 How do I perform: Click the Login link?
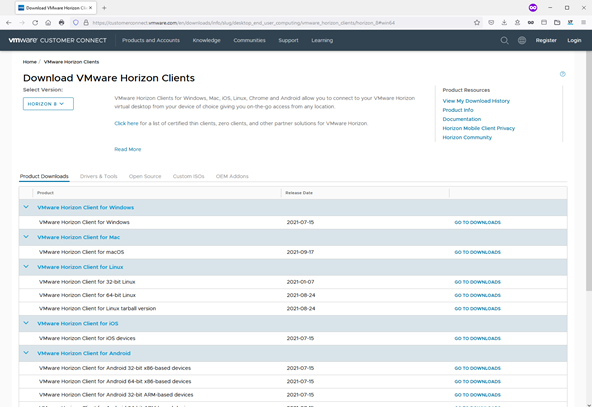(574, 40)
